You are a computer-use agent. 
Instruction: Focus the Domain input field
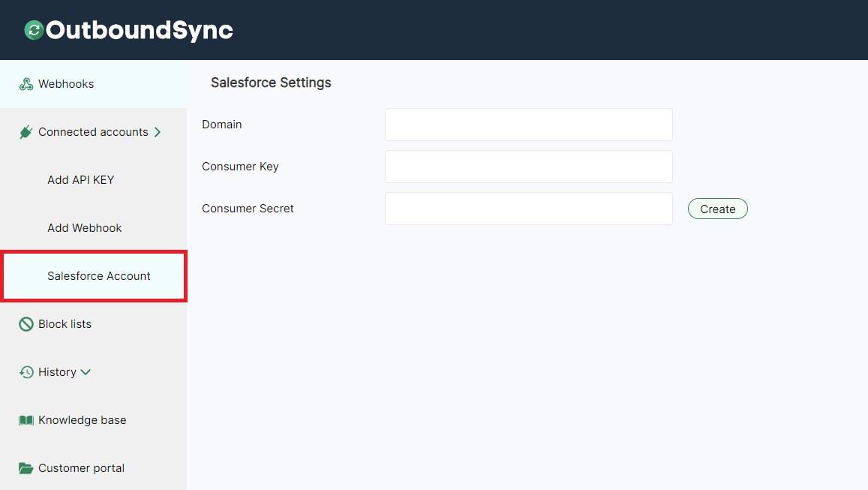click(x=529, y=125)
